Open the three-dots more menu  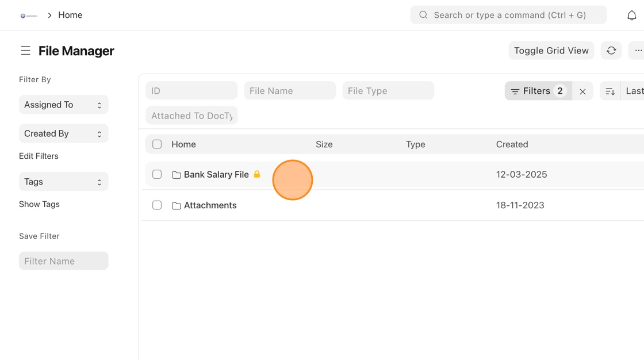pos(638,51)
